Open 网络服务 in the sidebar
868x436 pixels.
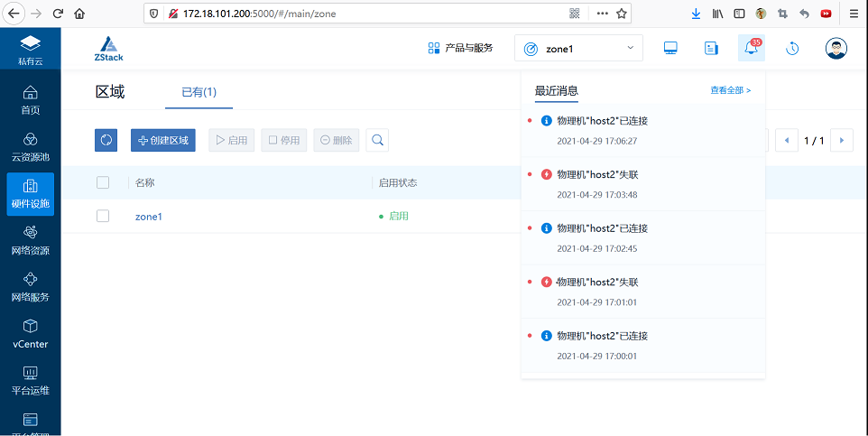pyautogui.click(x=31, y=287)
